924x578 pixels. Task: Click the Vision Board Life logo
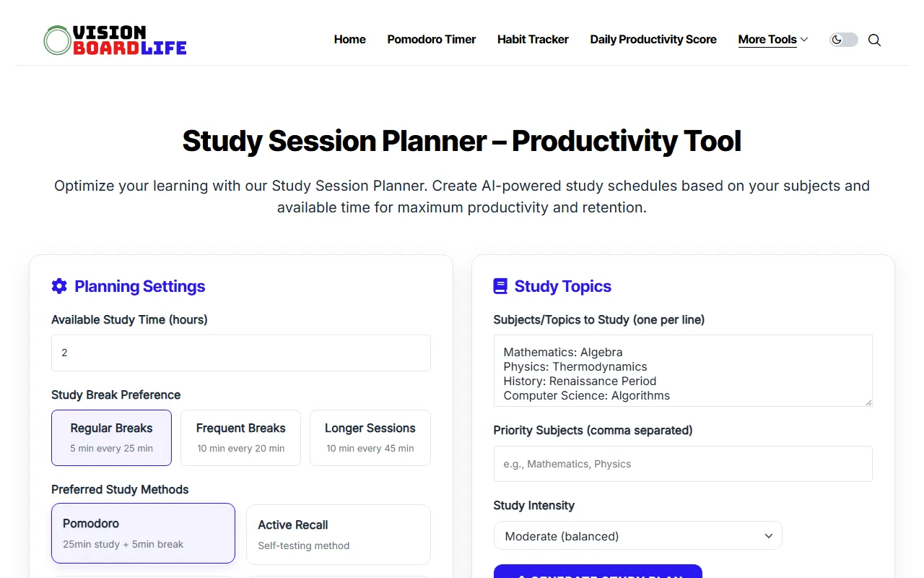pyautogui.click(x=115, y=40)
